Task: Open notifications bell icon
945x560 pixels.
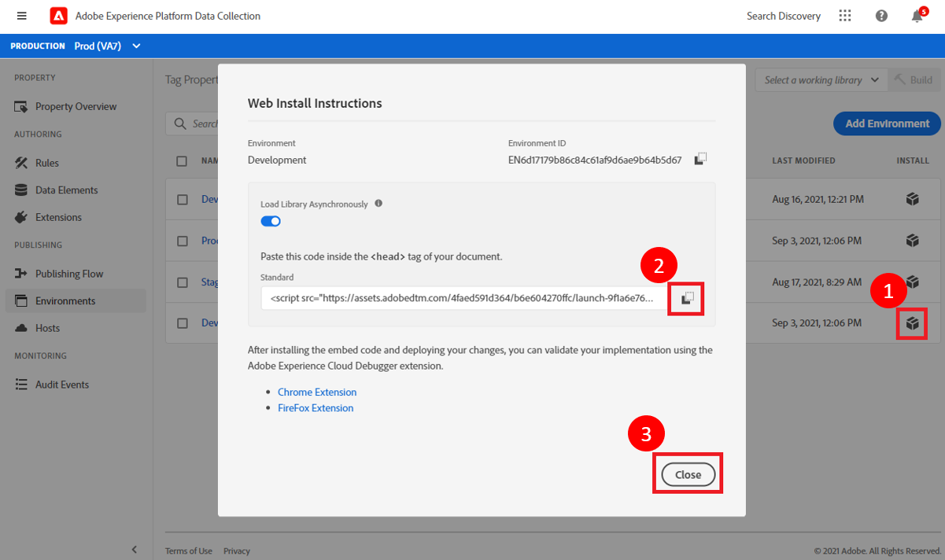Action: pyautogui.click(x=917, y=17)
